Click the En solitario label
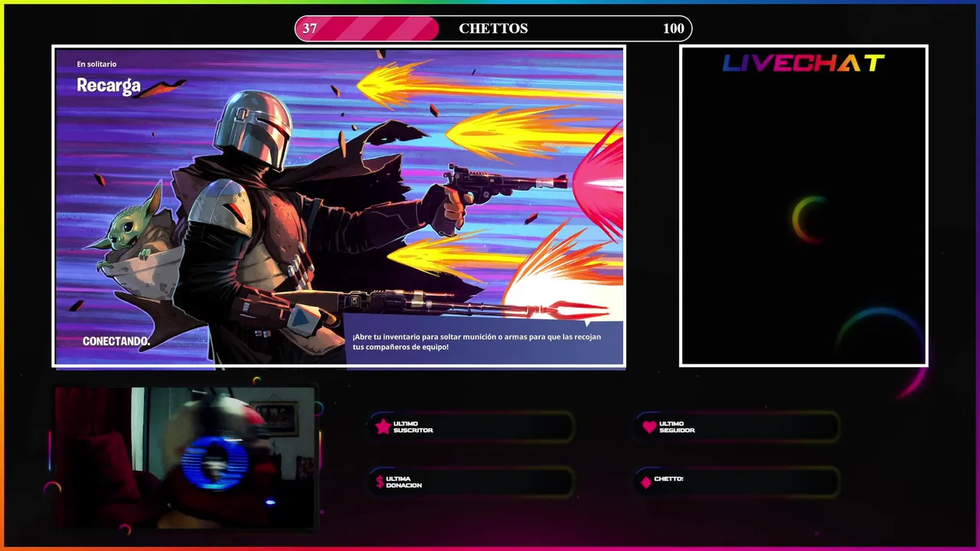 coord(96,64)
